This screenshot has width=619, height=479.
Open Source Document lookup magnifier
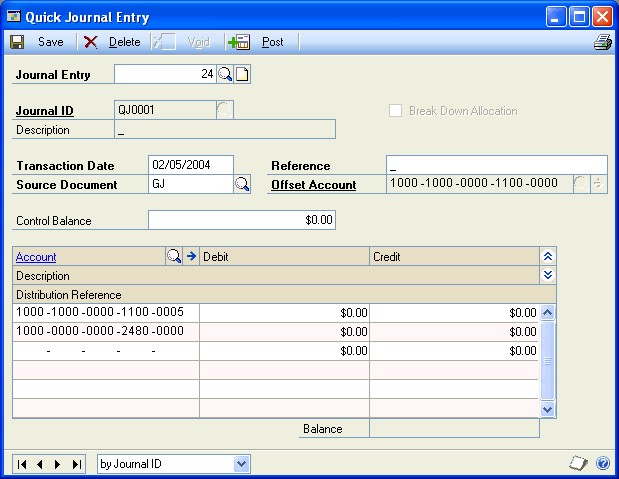click(242, 184)
